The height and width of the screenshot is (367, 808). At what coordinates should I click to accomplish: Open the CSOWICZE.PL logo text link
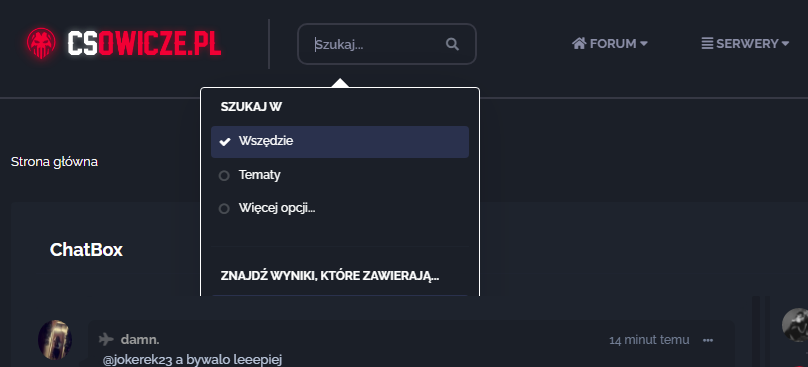(x=144, y=44)
